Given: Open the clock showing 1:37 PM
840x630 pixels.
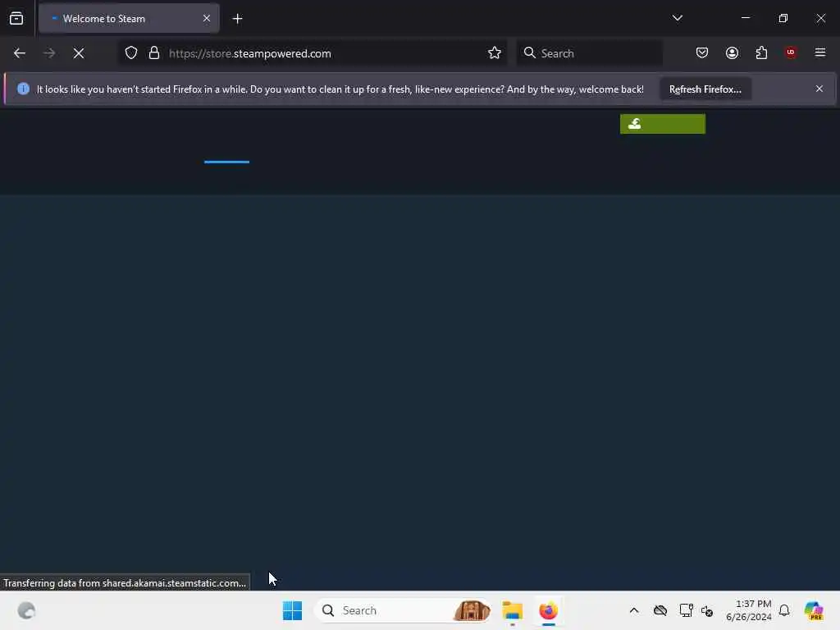Looking at the screenshot, I should tap(748, 610).
